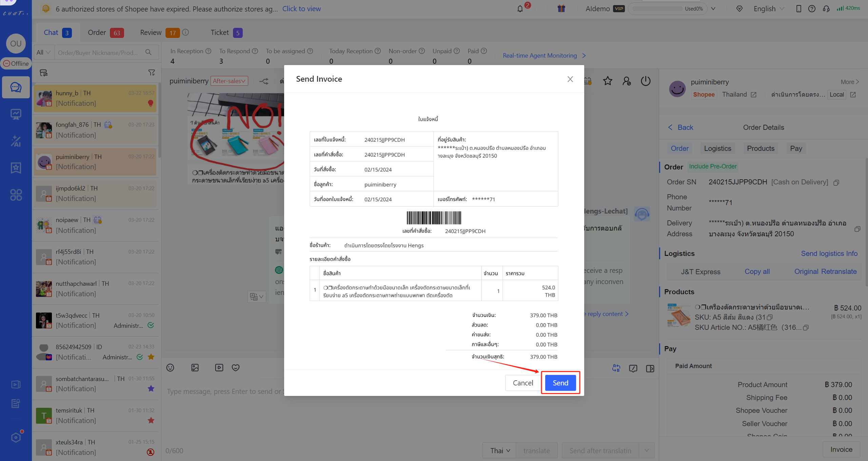Screen dimensions: 868x461
Task: Click the Click to view link
Action: (x=301, y=9)
